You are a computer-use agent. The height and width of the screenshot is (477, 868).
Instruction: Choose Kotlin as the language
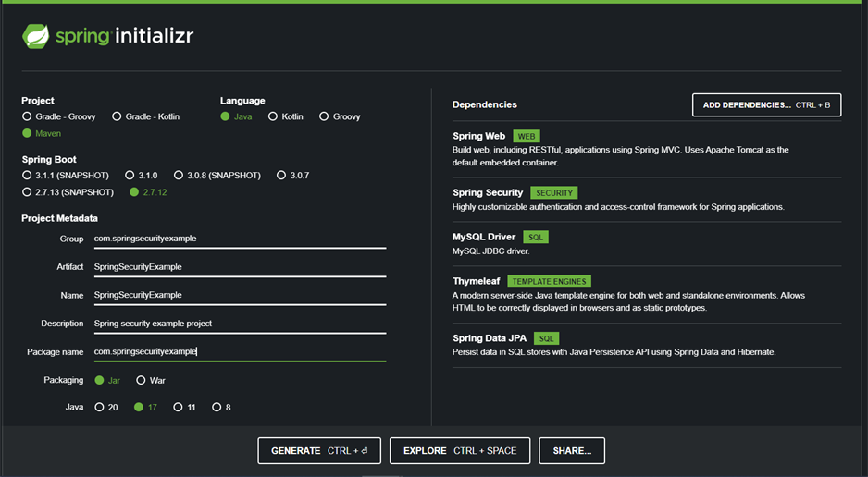click(x=273, y=116)
